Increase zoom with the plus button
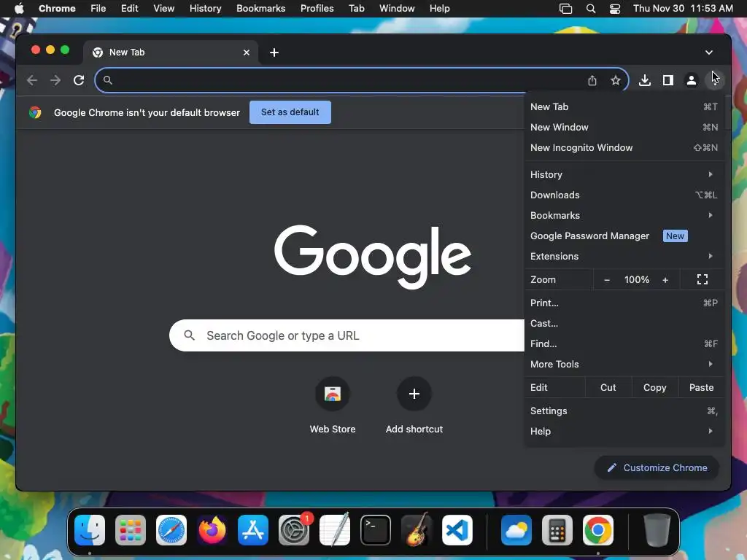This screenshot has width=747, height=560. [665, 280]
